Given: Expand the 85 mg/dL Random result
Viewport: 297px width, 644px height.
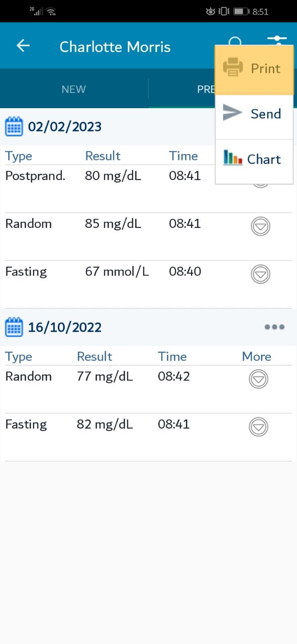Looking at the screenshot, I should click(x=260, y=226).
